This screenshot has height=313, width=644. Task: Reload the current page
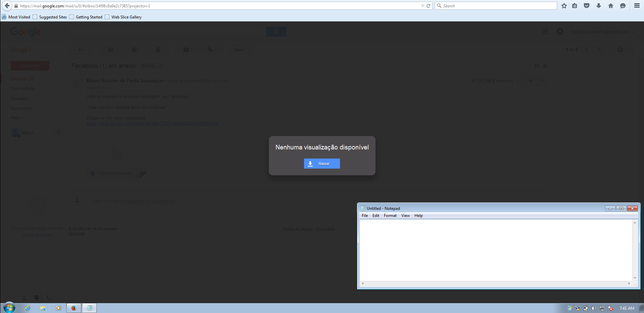[x=428, y=6]
